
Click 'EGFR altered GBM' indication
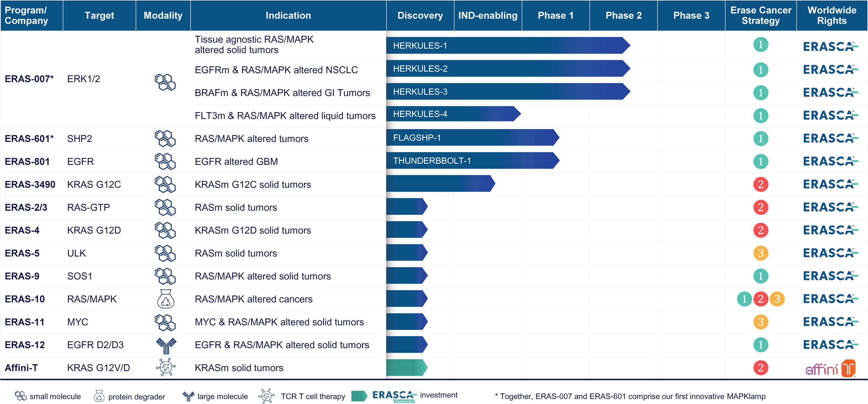pyautogui.click(x=236, y=162)
